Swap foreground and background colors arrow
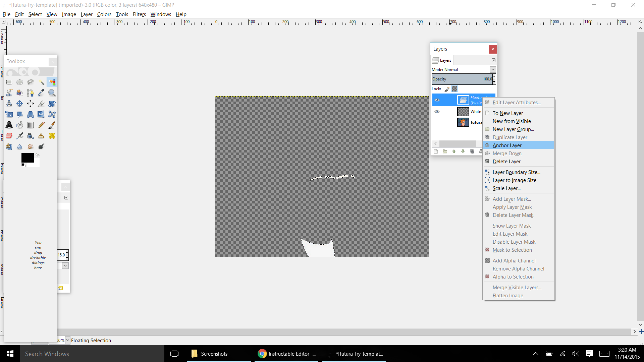 (x=38, y=155)
